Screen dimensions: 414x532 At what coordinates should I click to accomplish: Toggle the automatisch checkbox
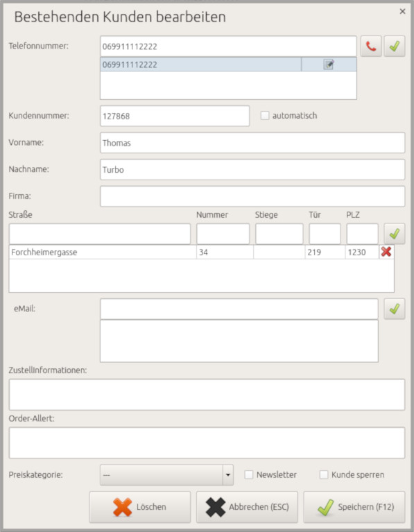[265, 116]
